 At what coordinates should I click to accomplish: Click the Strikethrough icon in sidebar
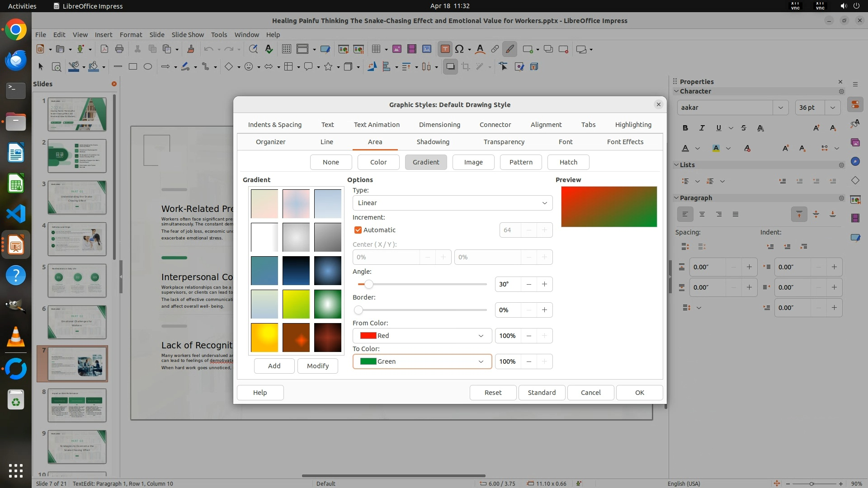pyautogui.click(x=744, y=128)
